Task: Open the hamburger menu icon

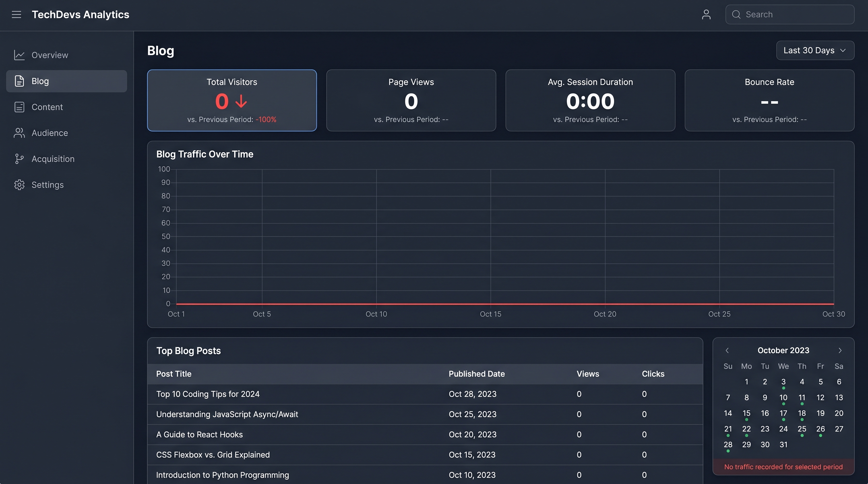Action: tap(16, 14)
